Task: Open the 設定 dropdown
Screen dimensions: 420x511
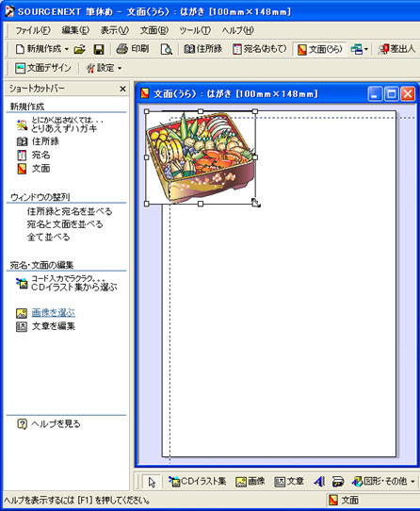Action: [x=104, y=68]
